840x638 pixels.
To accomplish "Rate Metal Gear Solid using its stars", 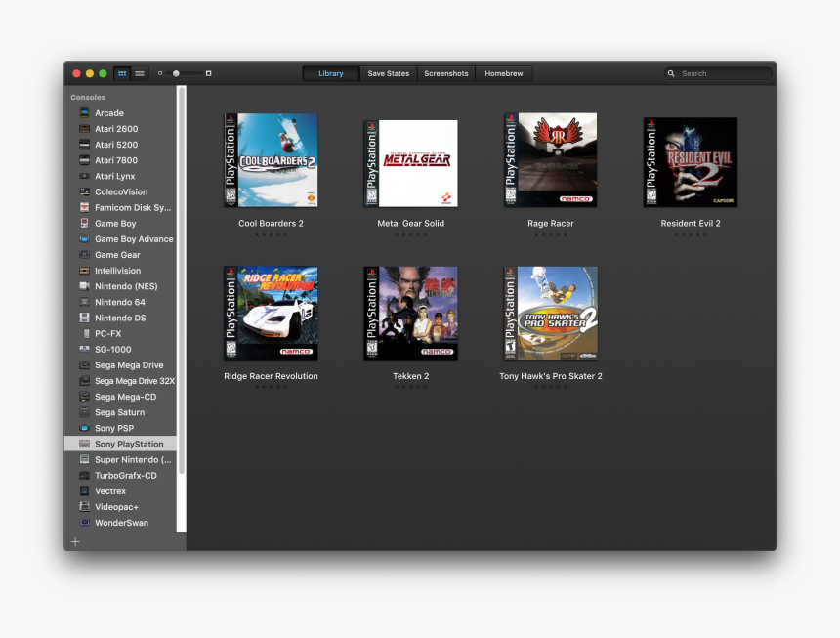I will tap(411, 234).
